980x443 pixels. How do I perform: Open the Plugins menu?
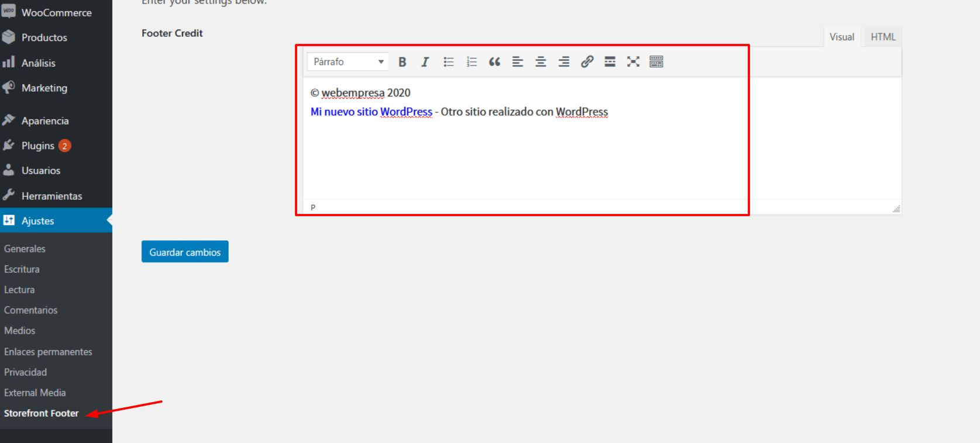(56, 146)
